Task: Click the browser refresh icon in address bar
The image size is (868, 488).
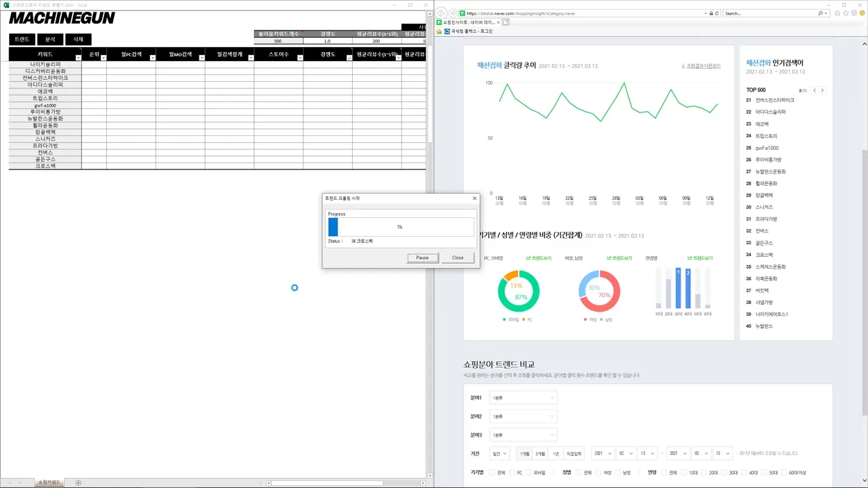Action: (x=716, y=13)
